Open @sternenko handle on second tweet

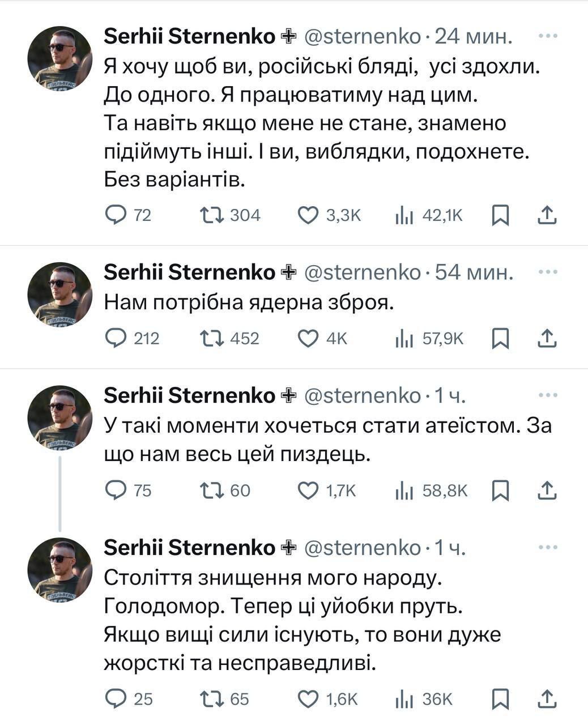363,273
